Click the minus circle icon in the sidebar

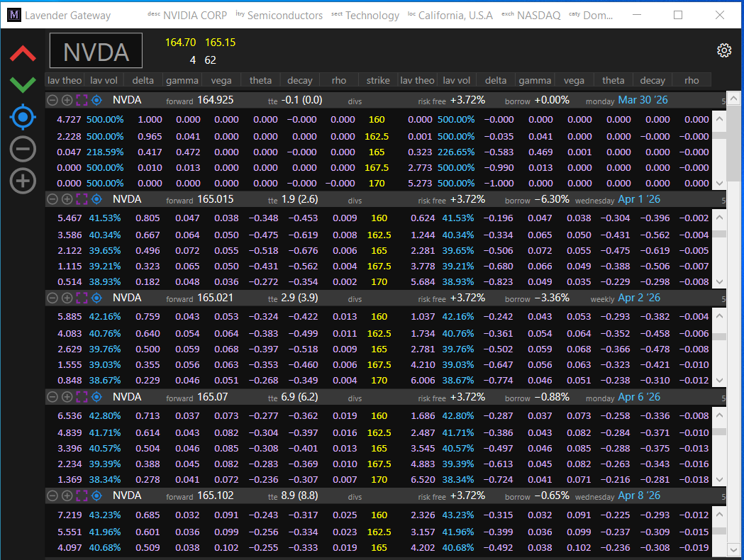[22, 149]
